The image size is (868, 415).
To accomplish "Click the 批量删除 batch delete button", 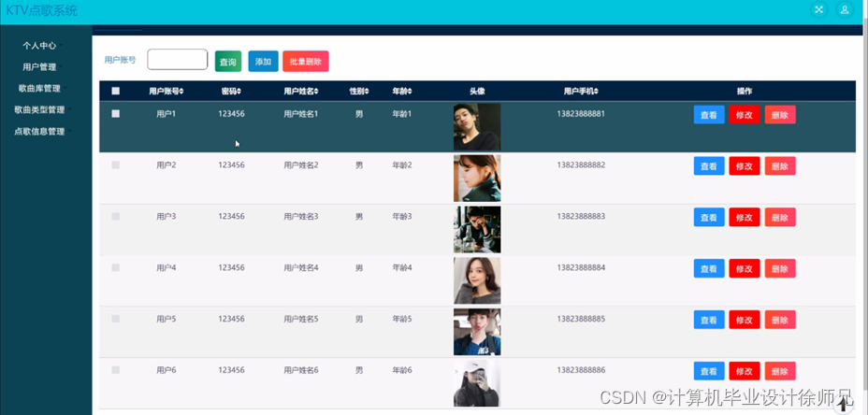I will point(306,62).
